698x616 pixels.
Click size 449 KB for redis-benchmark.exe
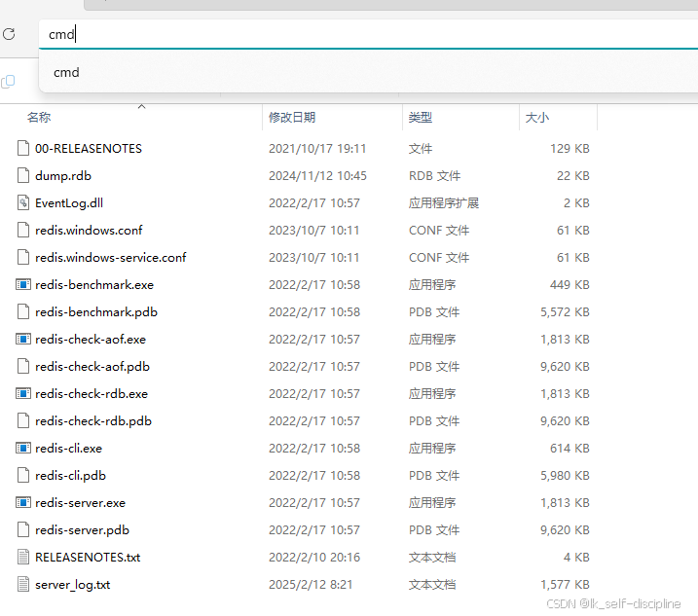coord(569,284)
